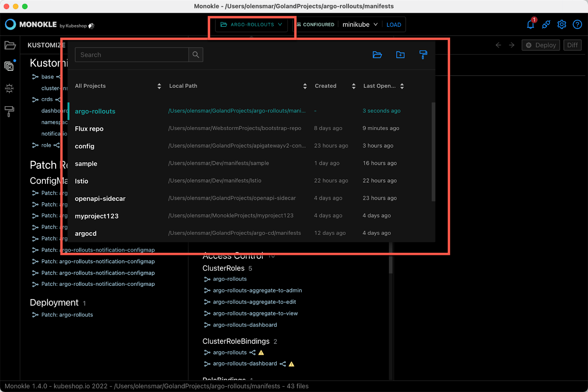Select role kustomization
This screenshot has height=392, width=588.
[46, 145]
